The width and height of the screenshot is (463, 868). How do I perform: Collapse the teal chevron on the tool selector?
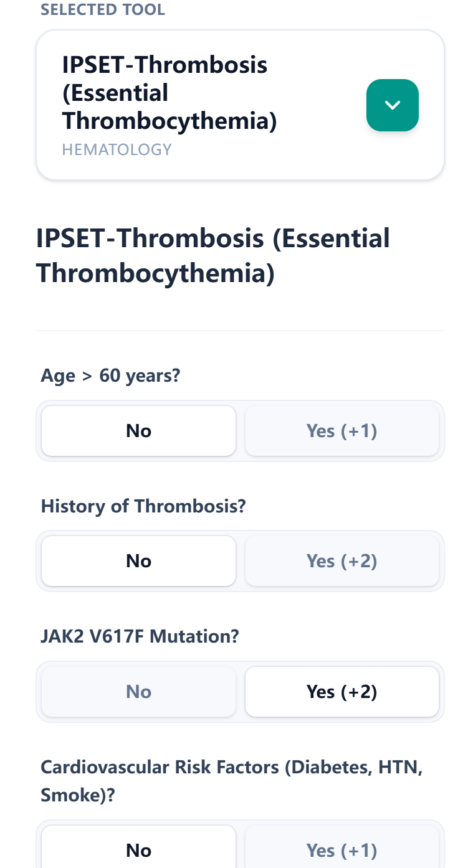(x=392, y=105)
